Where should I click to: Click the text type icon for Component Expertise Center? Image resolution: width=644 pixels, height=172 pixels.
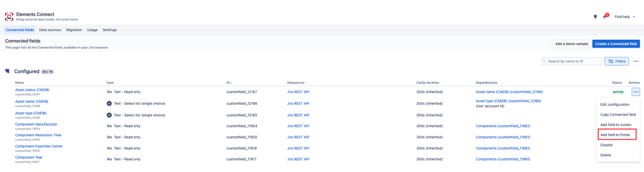pos(109,148)
